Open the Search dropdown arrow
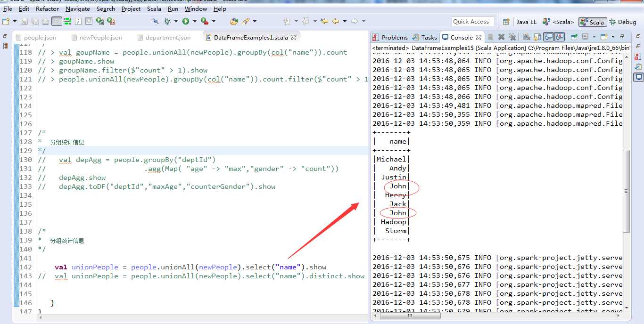Screen dimensions: 644x324 pos(255,21)
